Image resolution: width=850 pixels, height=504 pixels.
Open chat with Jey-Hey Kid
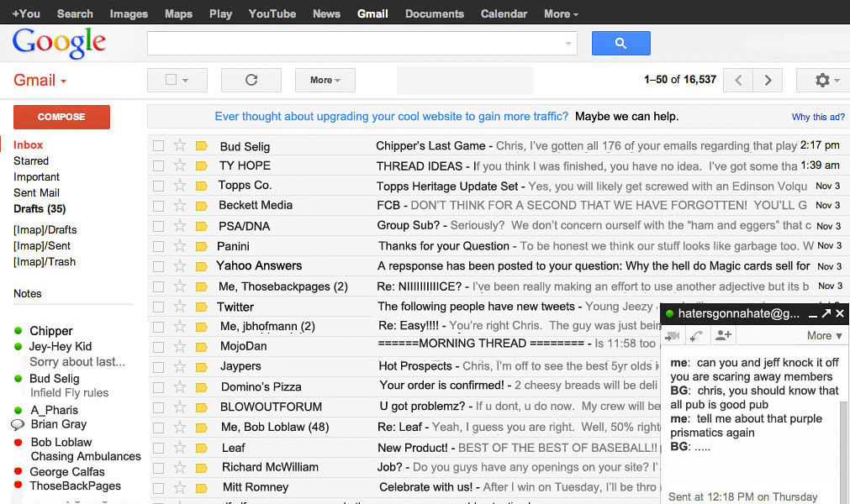(61, 346)
